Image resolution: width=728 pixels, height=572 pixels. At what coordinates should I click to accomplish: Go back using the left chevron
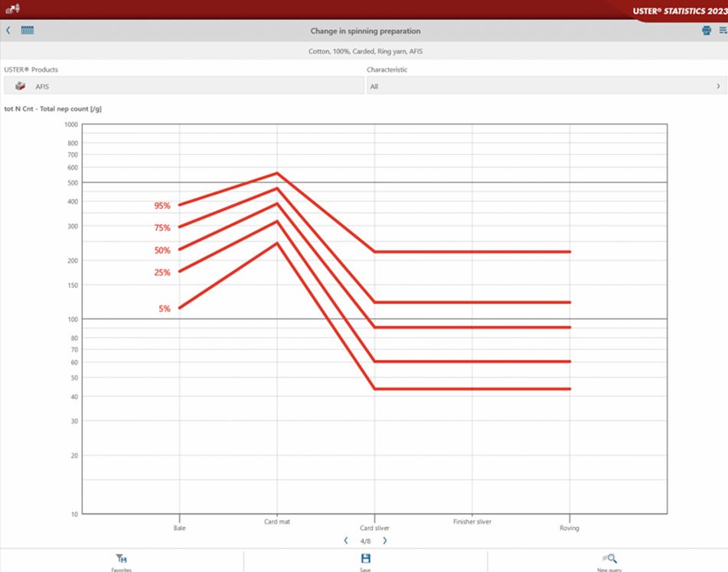click(x=8, y=31)
